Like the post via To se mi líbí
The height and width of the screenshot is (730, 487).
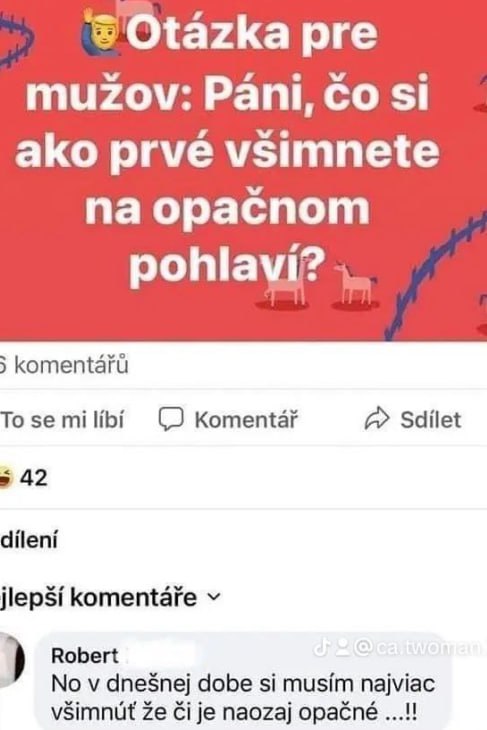click(62, 419)
